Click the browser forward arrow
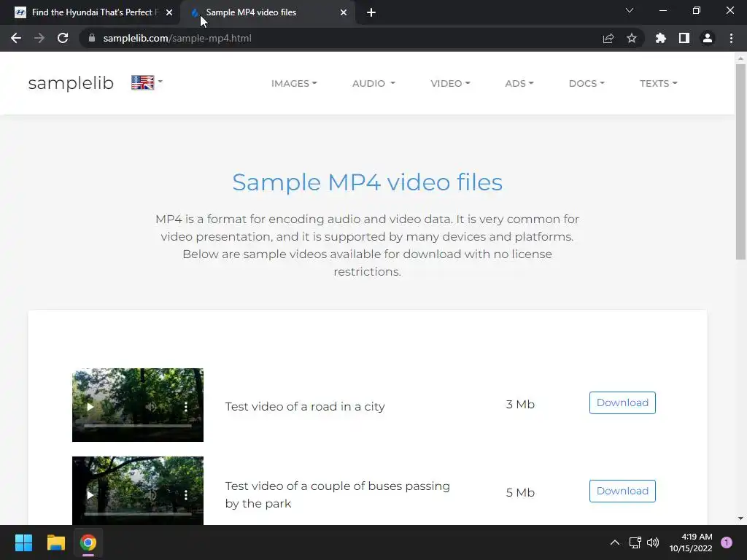Viewport: 747px width, 560px height. [39, 38]
